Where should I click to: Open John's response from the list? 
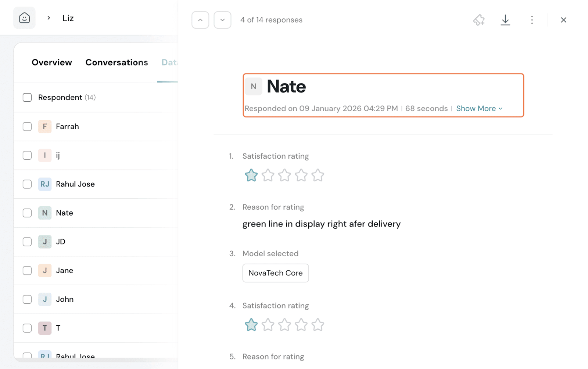pos(65,299)
